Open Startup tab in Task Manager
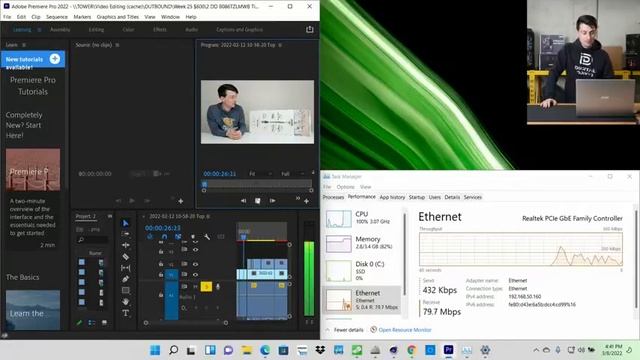 coord(417,197)
